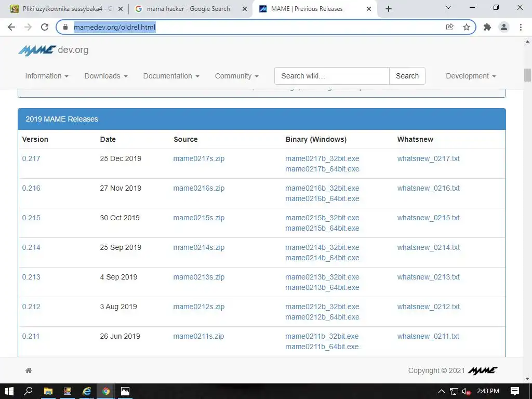Open the version 0.211 link
The height and width of the screenshot is (399, 532).
31,336
